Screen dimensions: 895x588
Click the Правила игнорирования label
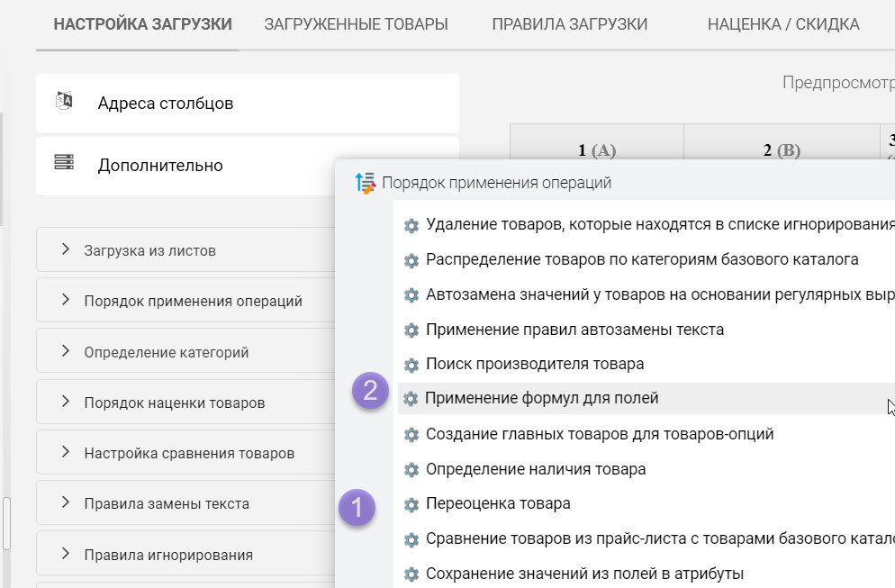(x=168, y=555)
